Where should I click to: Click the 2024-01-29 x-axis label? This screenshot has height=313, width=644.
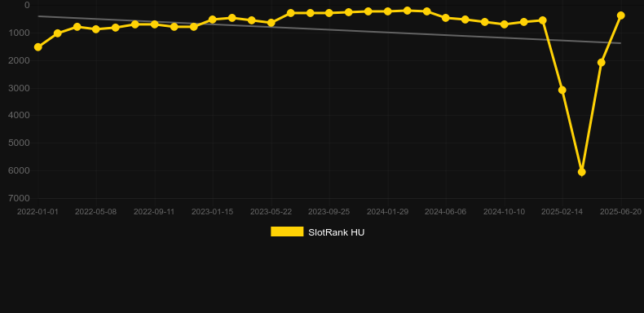point(388,212)
